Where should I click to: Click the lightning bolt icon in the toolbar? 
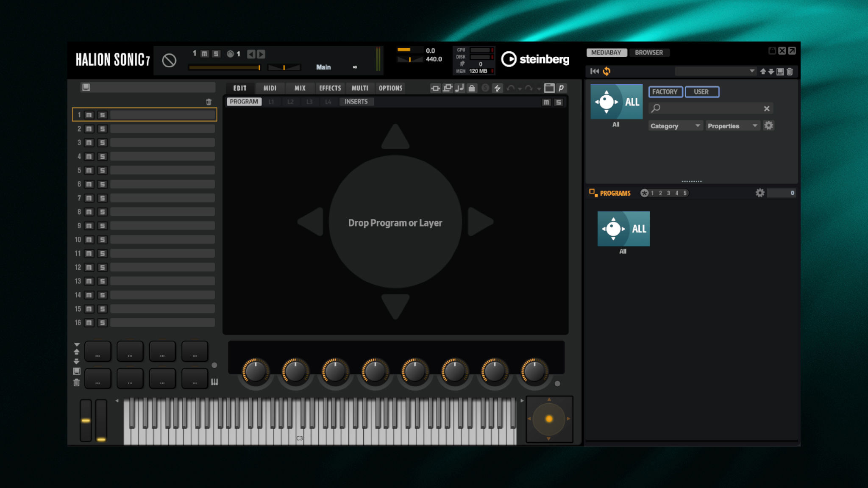[498, 89]
